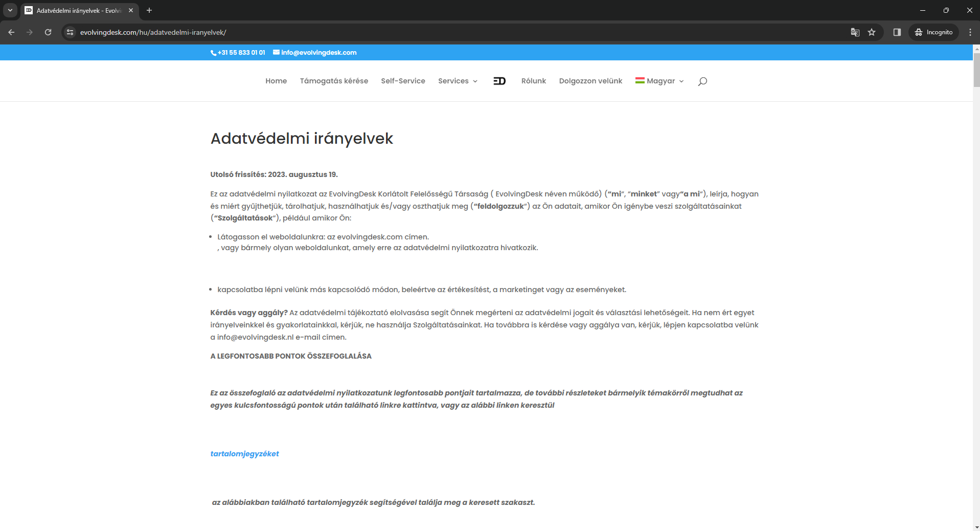Click the info@evolvingdesk.com email link
Image resolution: width=980 pixels, height=531 pixels.
(315, 53)
